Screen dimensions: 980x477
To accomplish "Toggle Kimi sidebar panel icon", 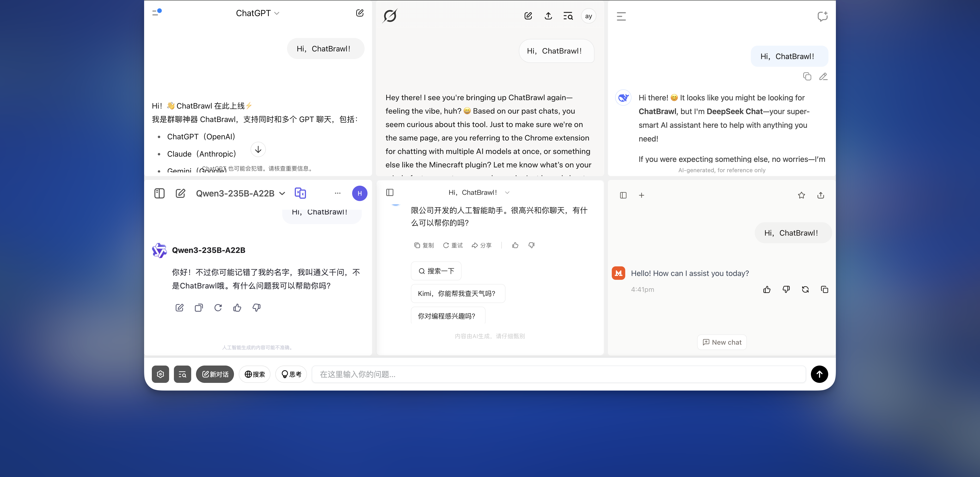I will pyautogui.click(x=390, y=192).
